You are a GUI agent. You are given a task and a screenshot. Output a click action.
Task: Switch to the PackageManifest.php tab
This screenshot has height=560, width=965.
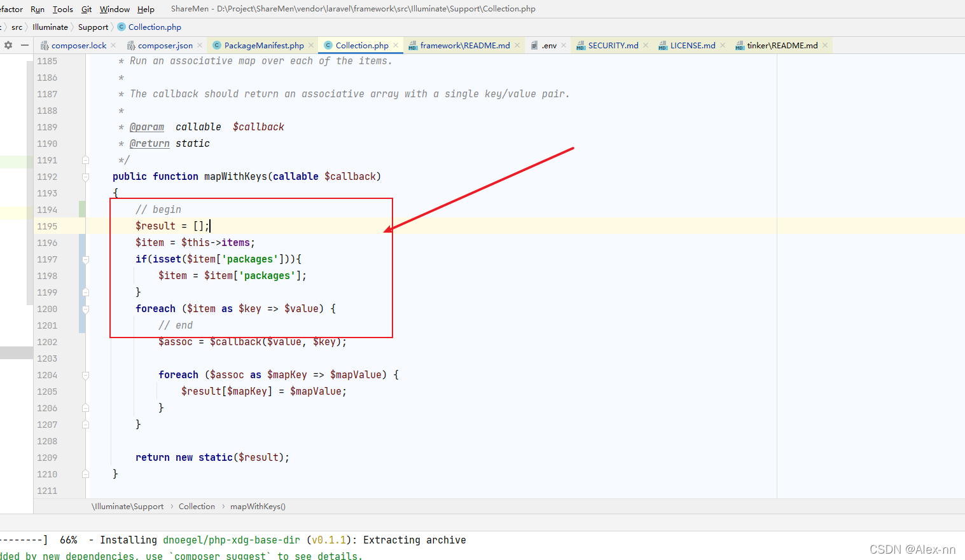click(264, 45)
